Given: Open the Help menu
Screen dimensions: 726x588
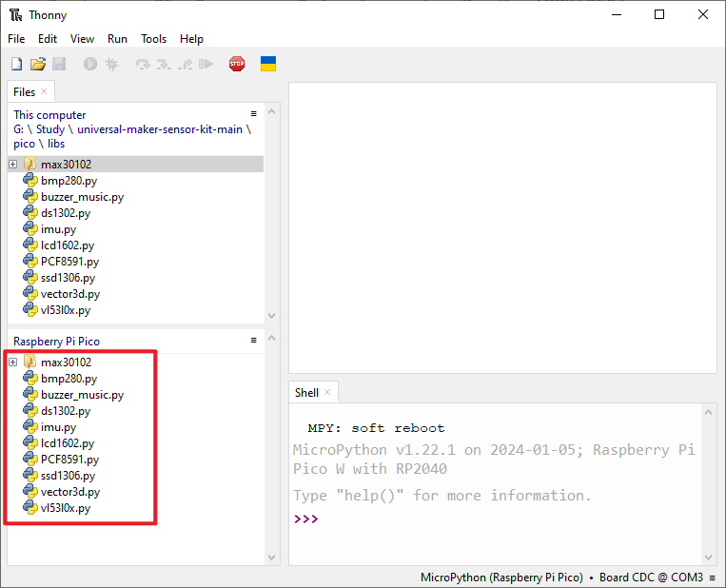Looking at the screenshot, I should pos(191,39).
